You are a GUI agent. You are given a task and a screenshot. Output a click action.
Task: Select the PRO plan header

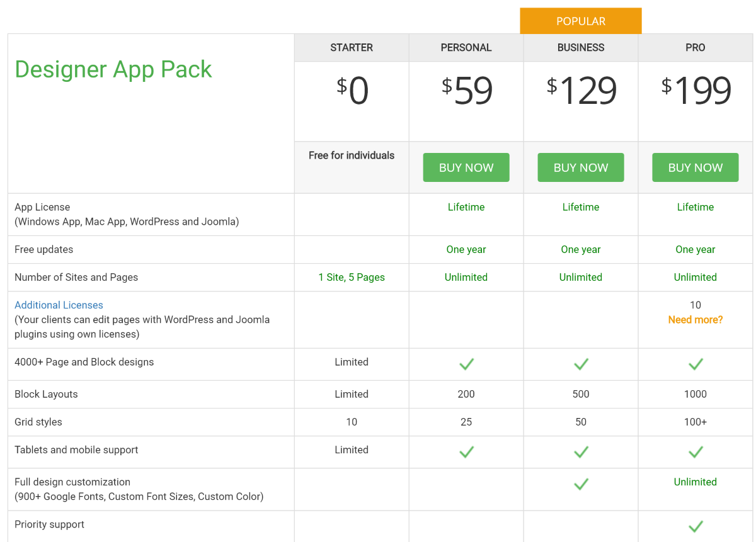(696, 48)
